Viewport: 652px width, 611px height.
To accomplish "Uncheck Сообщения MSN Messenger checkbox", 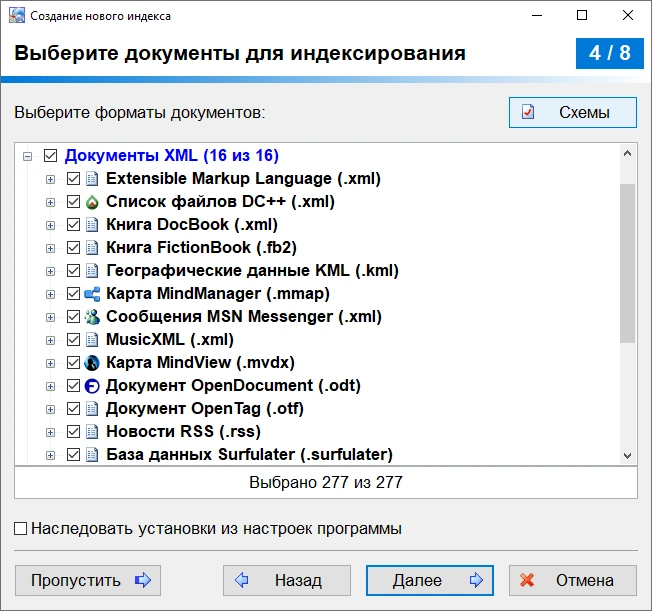I will pos(74,317).
